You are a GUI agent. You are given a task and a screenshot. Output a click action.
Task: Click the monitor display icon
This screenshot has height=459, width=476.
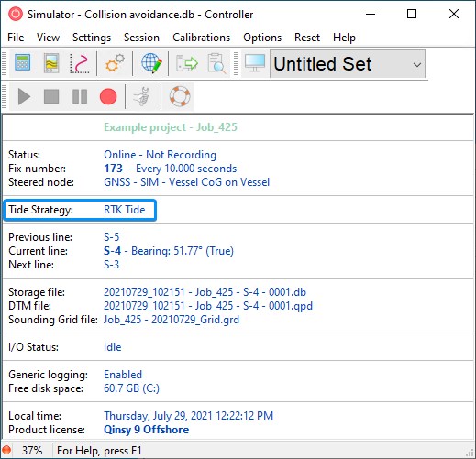point(255,63)
